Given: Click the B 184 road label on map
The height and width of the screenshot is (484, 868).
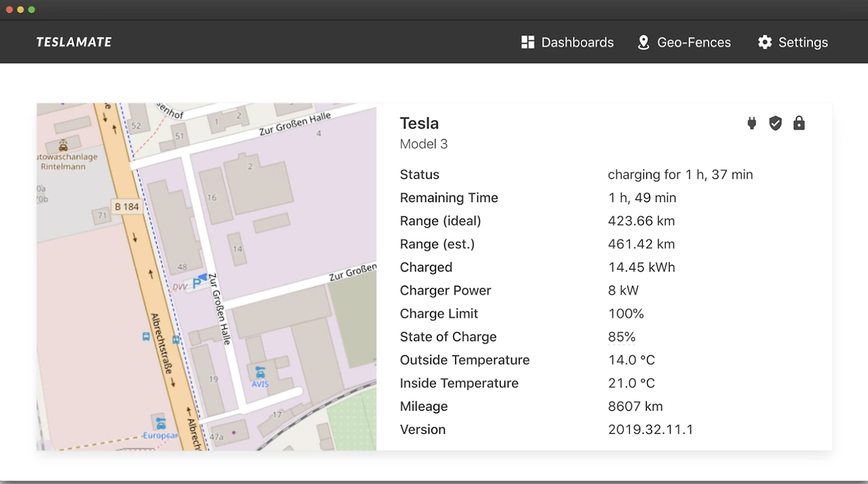Looking at the screenshot, I should (x=126, y=207).
